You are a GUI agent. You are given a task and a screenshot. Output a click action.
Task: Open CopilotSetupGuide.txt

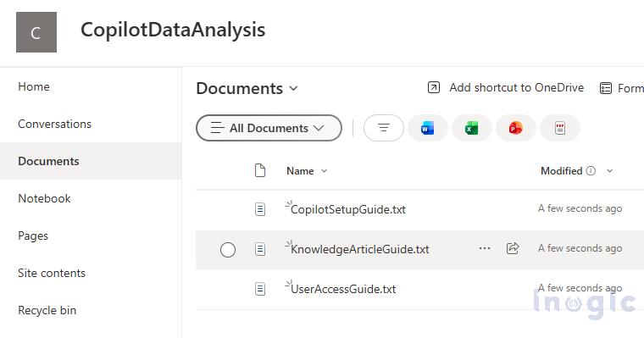pyautogui.click(x=348, y=209)
